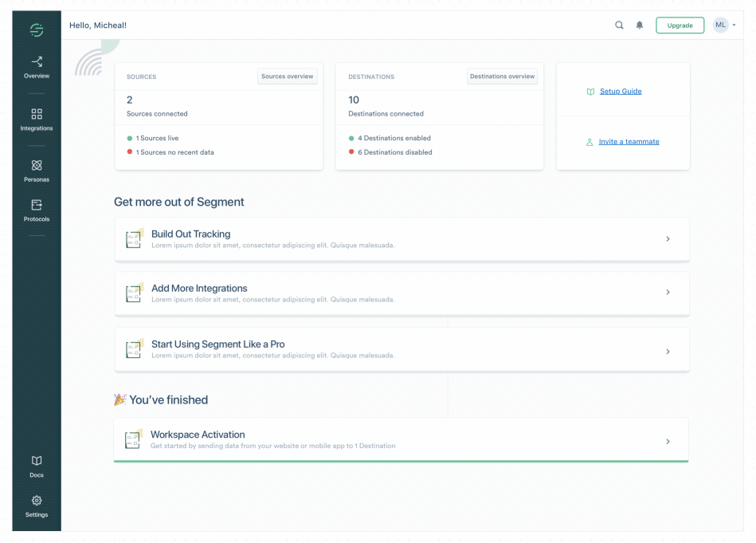Expand Add More Integrations chevron
This screenshot has height=543, width=756.
(x=668, y=292)
